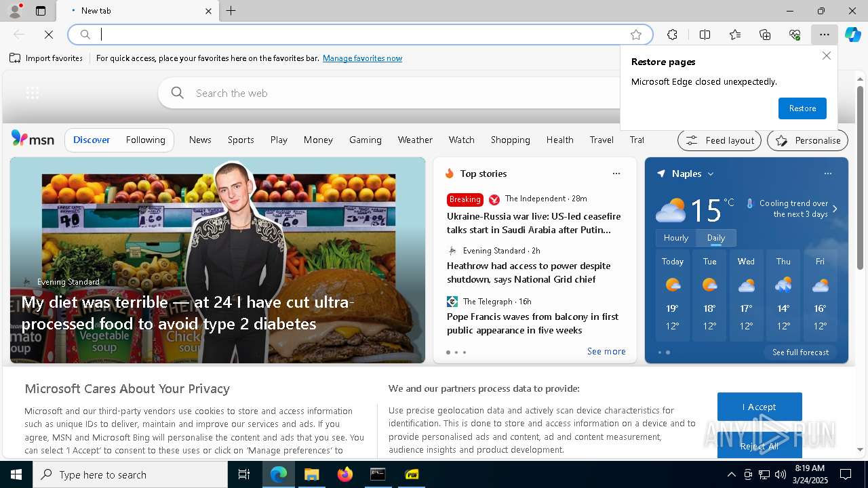Stop loading the page
The image size is (868, 488).
tap(49, 35)
